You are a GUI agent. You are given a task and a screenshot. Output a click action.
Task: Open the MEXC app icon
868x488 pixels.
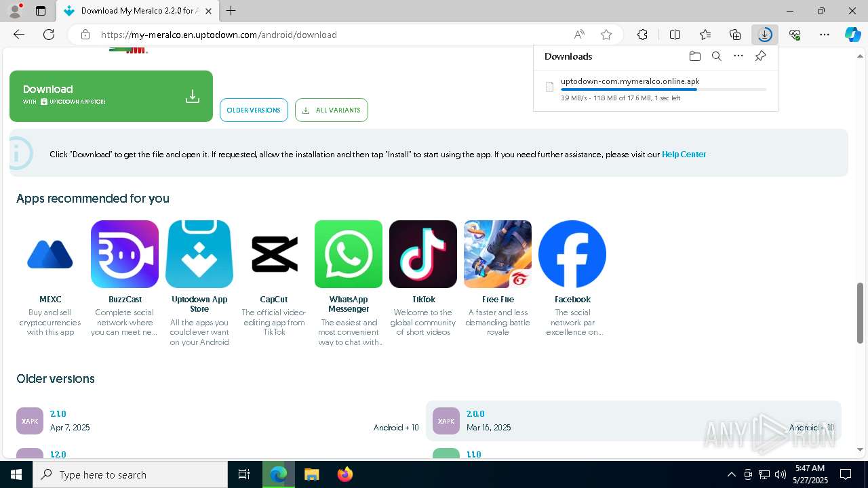[50, 254]
